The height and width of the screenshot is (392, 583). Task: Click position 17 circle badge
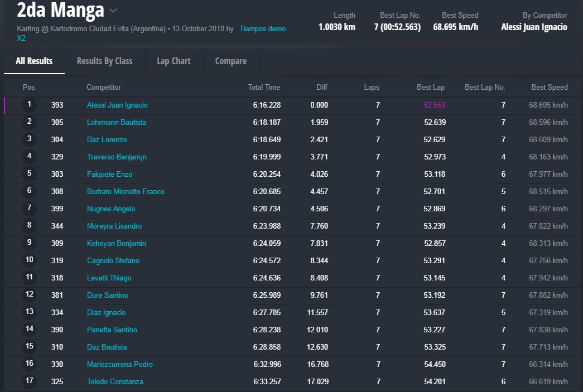click(x=29, y=381)
